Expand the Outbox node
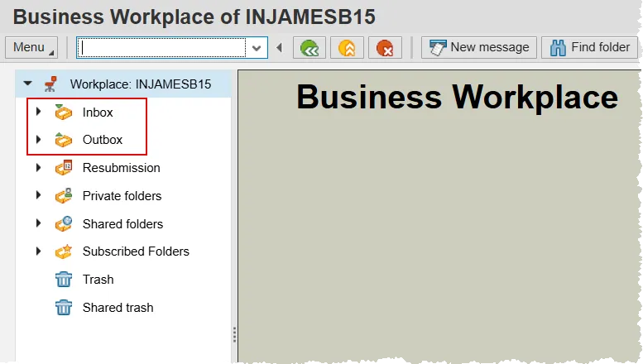The height and width of the screenshot is (364, 643). click(39, 139)
